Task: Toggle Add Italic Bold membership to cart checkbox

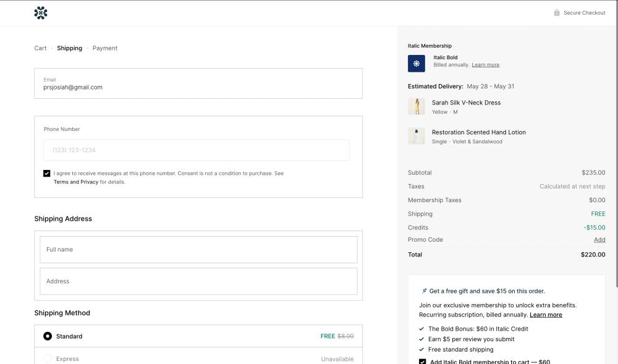Action: pyautogui.click(x=423, y=362)
